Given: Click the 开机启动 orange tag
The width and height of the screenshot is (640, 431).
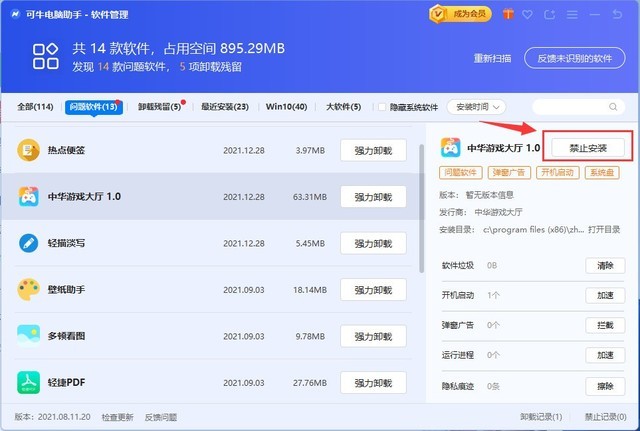Looking at the screenshot, I should [558, 173].
